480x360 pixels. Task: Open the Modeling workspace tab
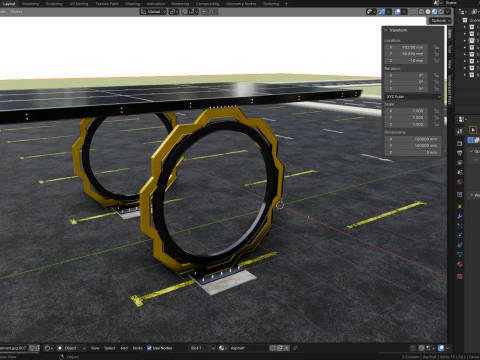click(30, 4)
